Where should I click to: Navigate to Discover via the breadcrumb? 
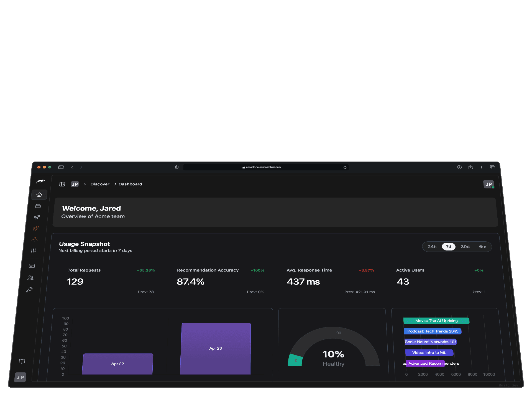tap(100, 184)
